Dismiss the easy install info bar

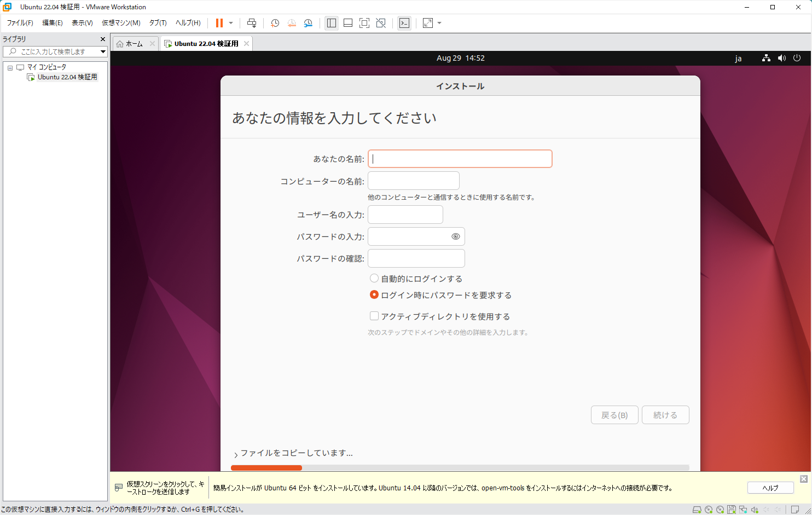pyautogui.click(x=804, y=479)
